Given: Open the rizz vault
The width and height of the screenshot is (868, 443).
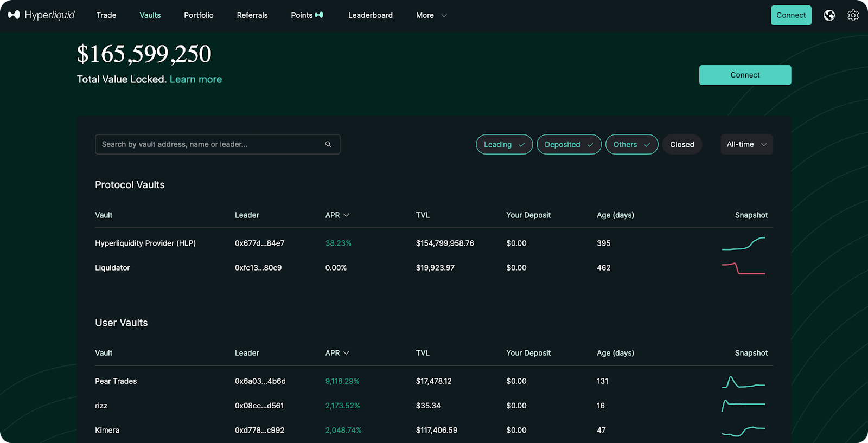Looking at the screenshot, I should coord(101,406).
